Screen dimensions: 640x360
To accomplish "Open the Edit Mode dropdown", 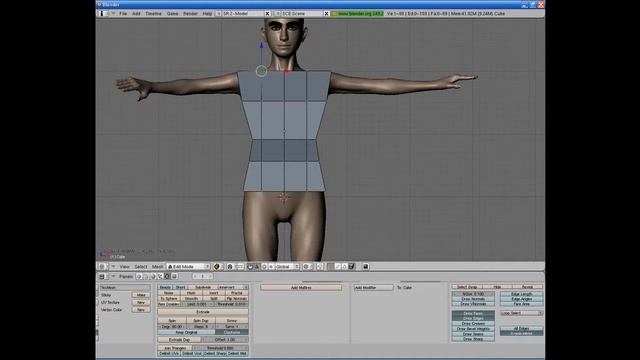I will [x=189, y=267].
